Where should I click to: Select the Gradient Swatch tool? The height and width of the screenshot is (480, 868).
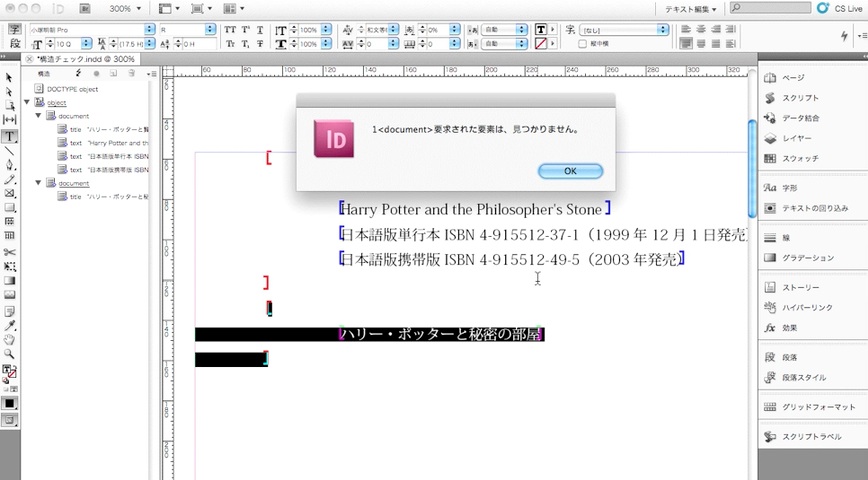click(x=9, y=281)
